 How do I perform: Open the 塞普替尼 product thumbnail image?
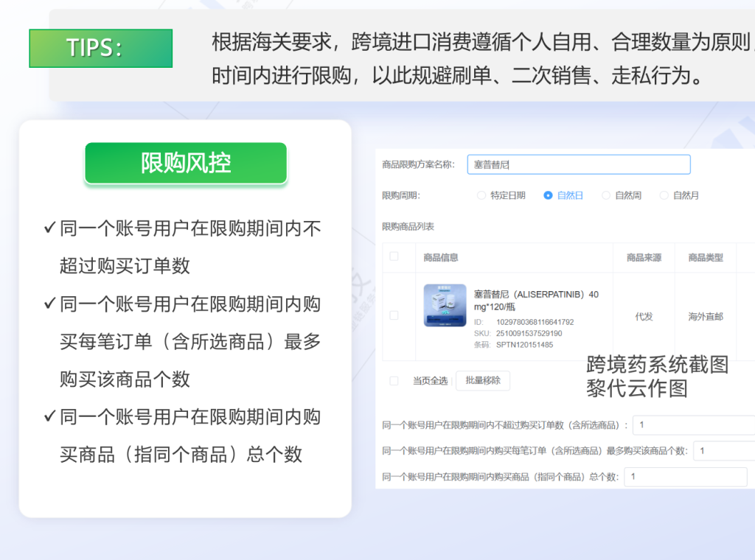(x=445, y=306)
